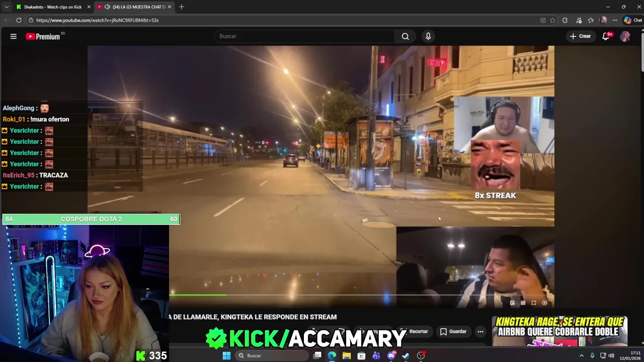Open Steam from taskbar

click(x=406, y=355)
